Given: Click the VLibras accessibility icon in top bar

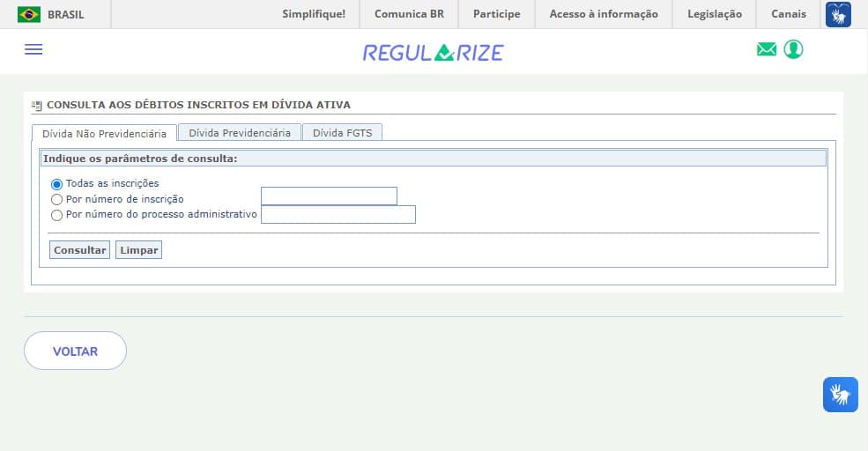Looking at the screenshot, I should click(838, 14).
